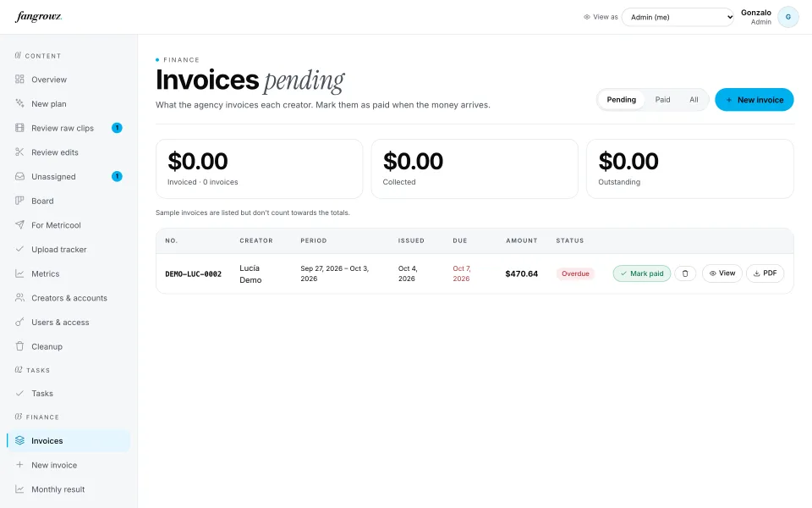Open Users & access

[69, 322]
